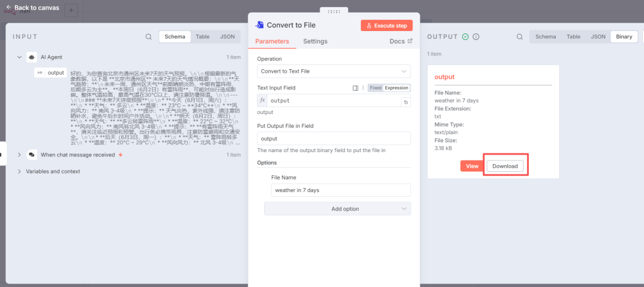The width and height of the screenshot is (644, 287).
Task: View the output binary file
Action: point(472,166)
